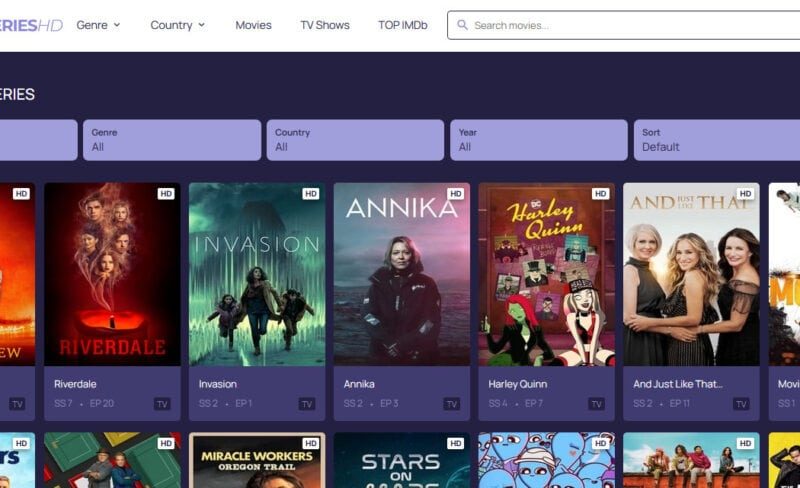Click the TV tag on the Invasion card
Viewport: 800px width, 488px height.
307,404
